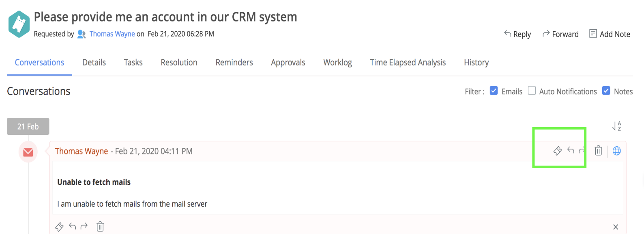
Task: Click the Add Note button
Action: (610, 34)
